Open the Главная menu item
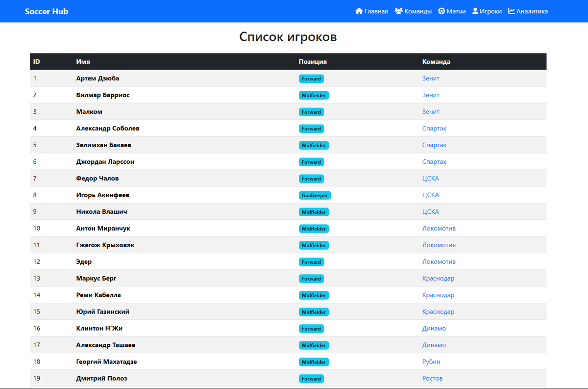 (x=371, y=11)
